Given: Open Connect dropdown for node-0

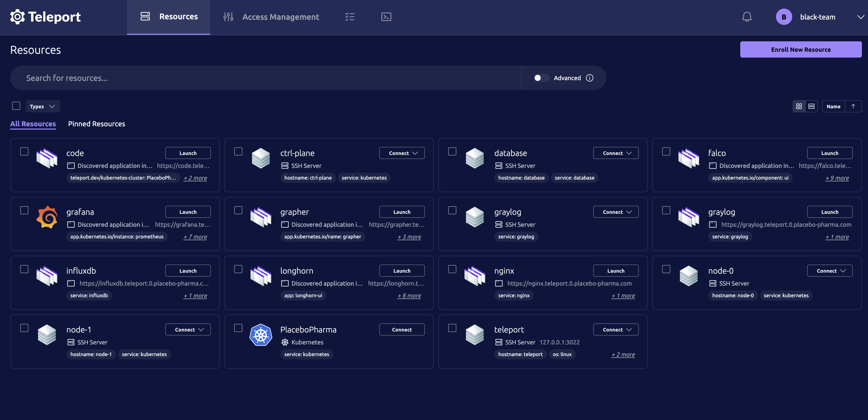Looking at the screenshot, I should [x=829, y=271].
